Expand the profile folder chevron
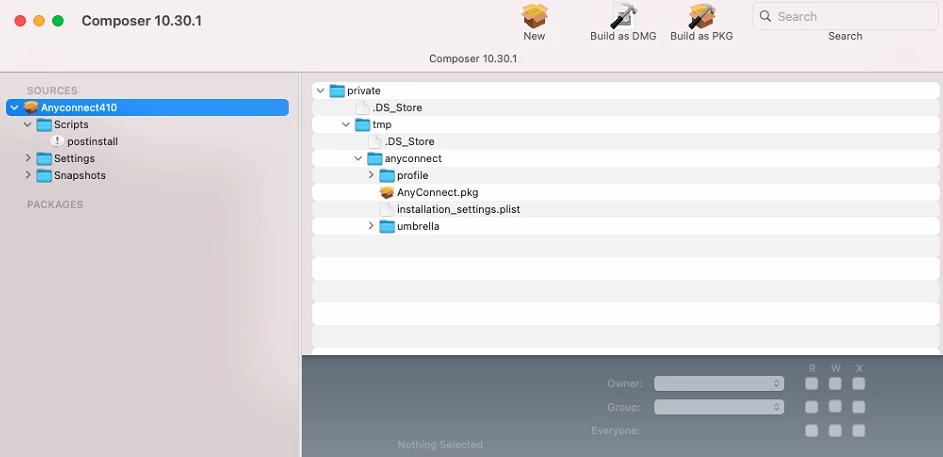Viewport: 943px width, 457px height. pyautogui.click(x=371, y=175)
